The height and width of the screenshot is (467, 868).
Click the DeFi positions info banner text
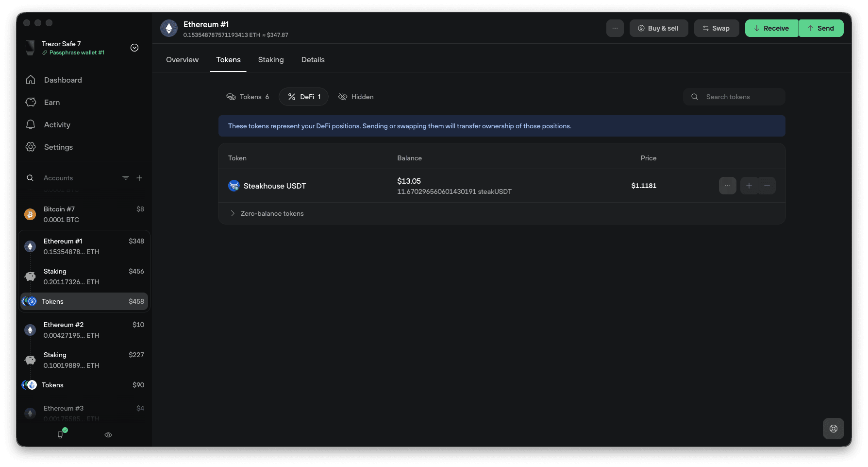(400, 126)
